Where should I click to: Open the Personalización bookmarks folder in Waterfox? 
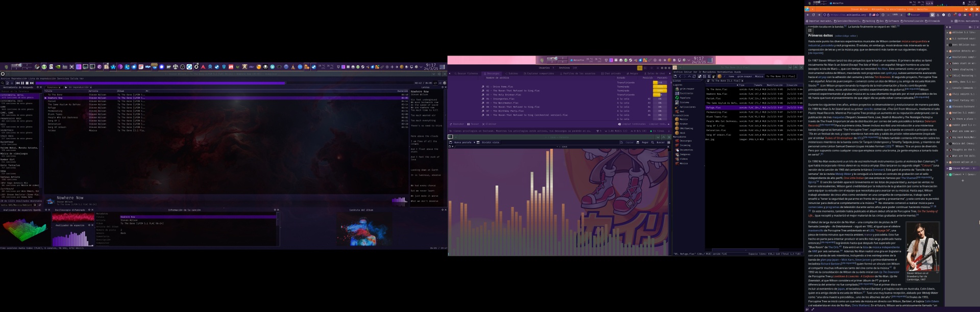913,21
